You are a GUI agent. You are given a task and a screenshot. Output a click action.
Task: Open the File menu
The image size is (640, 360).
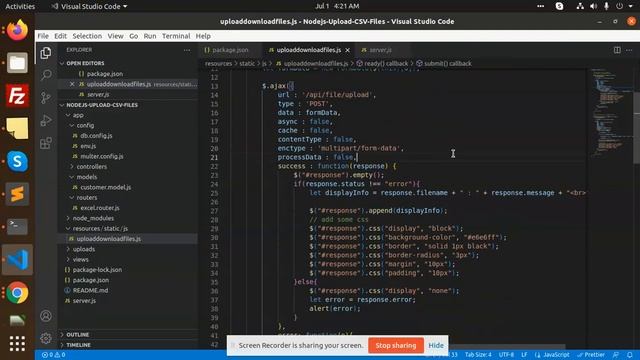point(43,36)
